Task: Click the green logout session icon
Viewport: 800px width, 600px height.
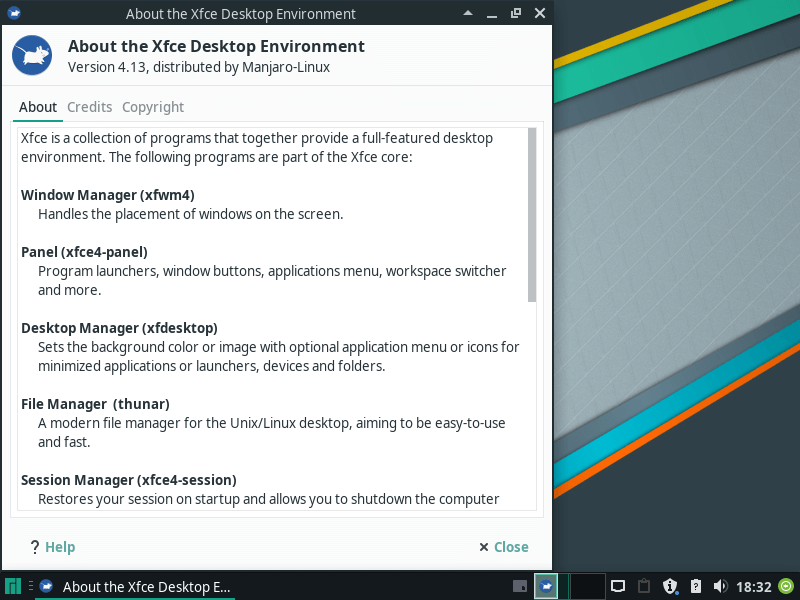Action: pyautogui.click(x=786, y=586)
